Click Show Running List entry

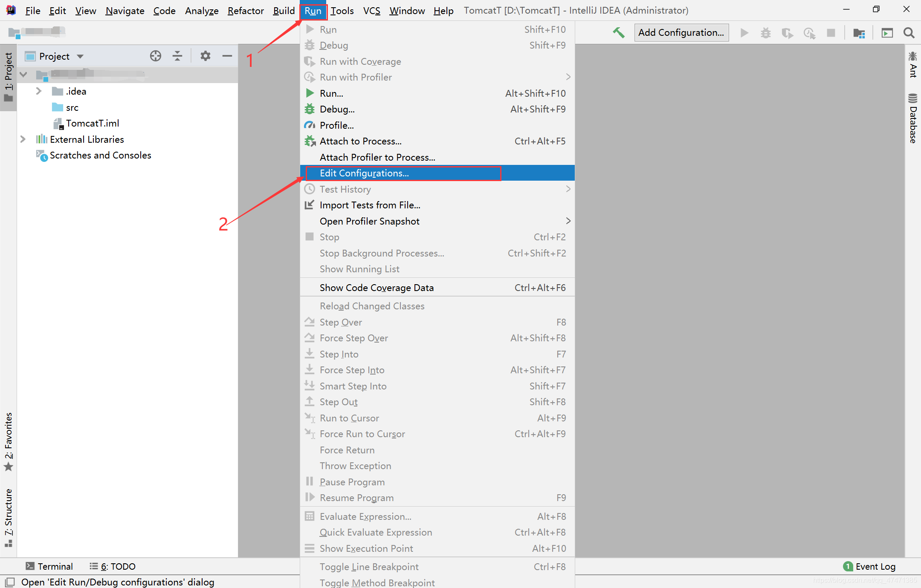click(x=437, y=269)
